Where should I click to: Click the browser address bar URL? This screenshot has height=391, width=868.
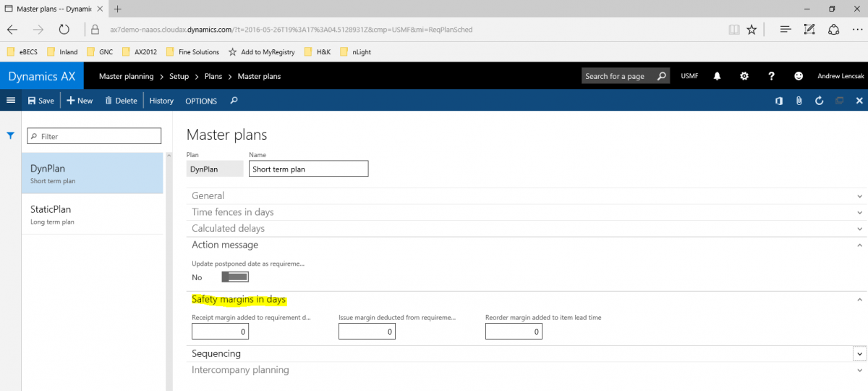292,30
